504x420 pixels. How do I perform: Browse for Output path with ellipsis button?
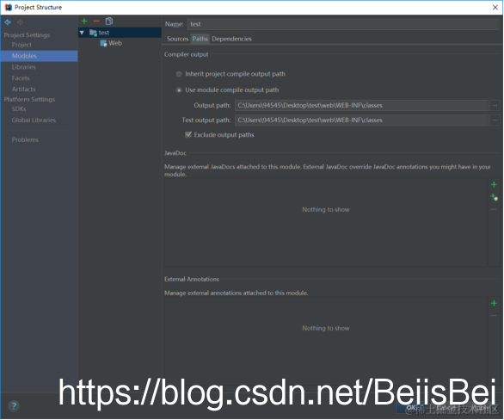click(x=495, y=106)
